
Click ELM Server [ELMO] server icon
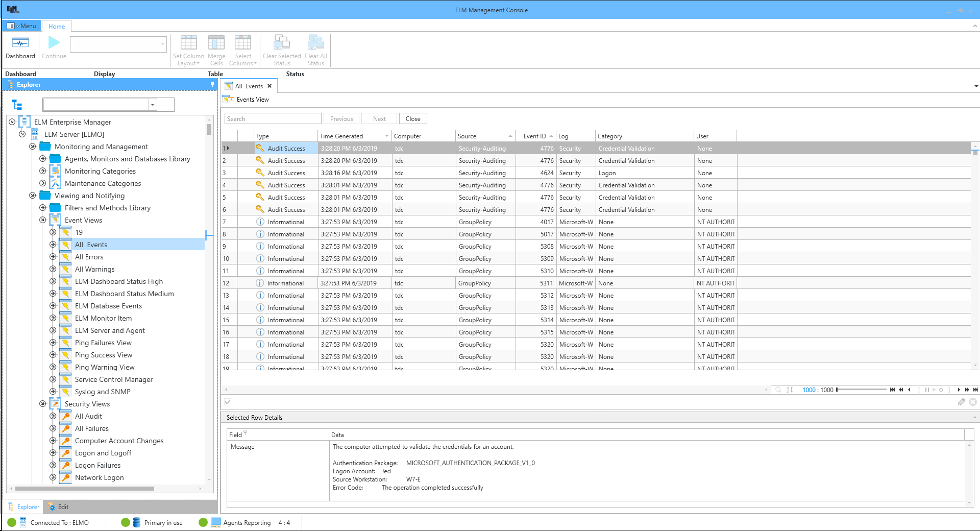pos(35,134)
